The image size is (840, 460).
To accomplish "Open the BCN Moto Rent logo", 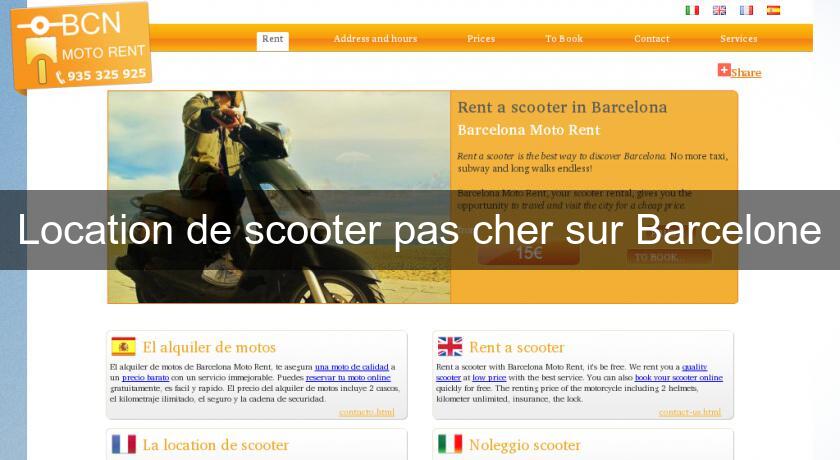I will pos(81,47).
